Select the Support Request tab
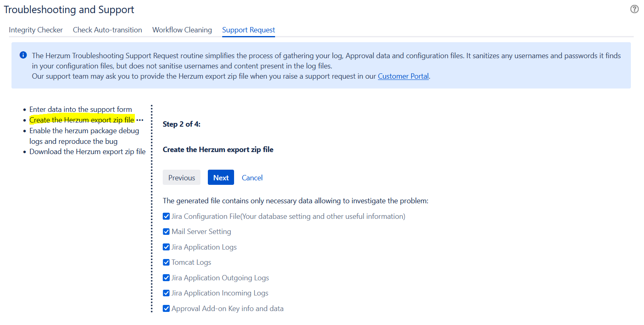644x325 pixels. point(248,30)
